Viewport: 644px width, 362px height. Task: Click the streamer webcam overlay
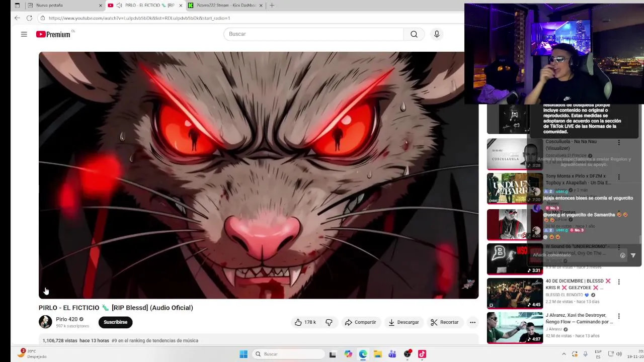(554, 53)
